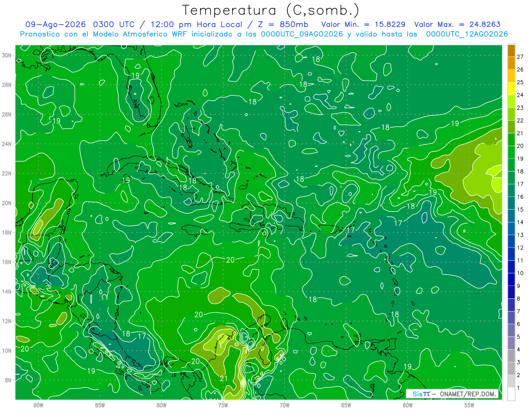This screenshot has height=411, width=532.
Task: Click color scale label 7
Action: click(518, 311)
